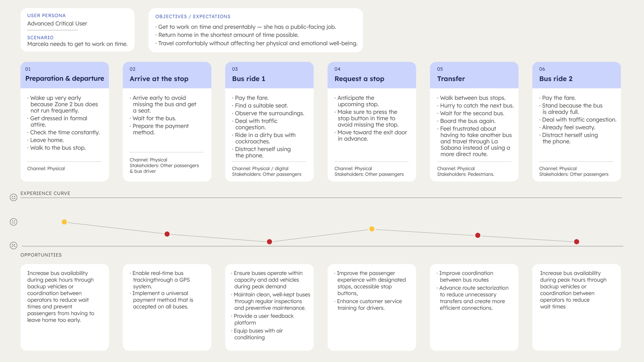The width and height of the screenshot is (644, 362).
Task: Click the EXPERIENCE CURVE label
Action: [x=45, y=193]
